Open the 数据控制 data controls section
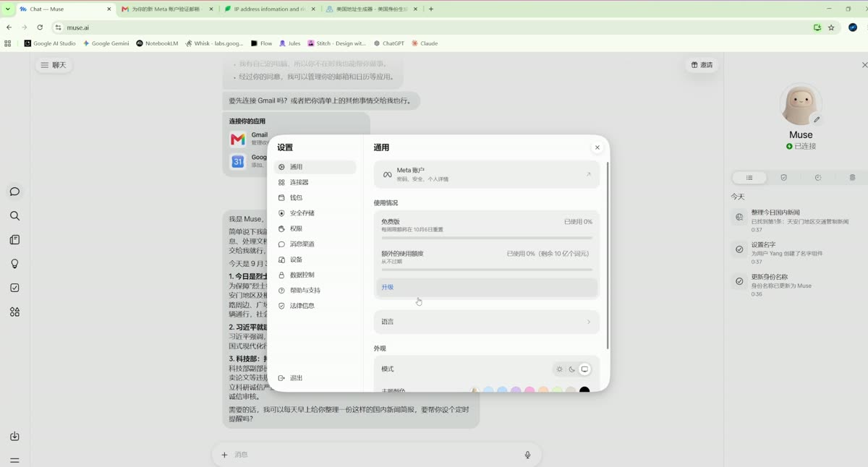Screen dimensions: 868x467 click(x=315, y=275)
